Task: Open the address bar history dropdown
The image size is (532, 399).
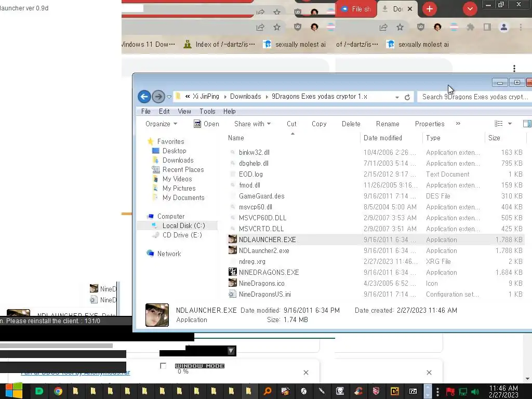Action: (397, 97)
